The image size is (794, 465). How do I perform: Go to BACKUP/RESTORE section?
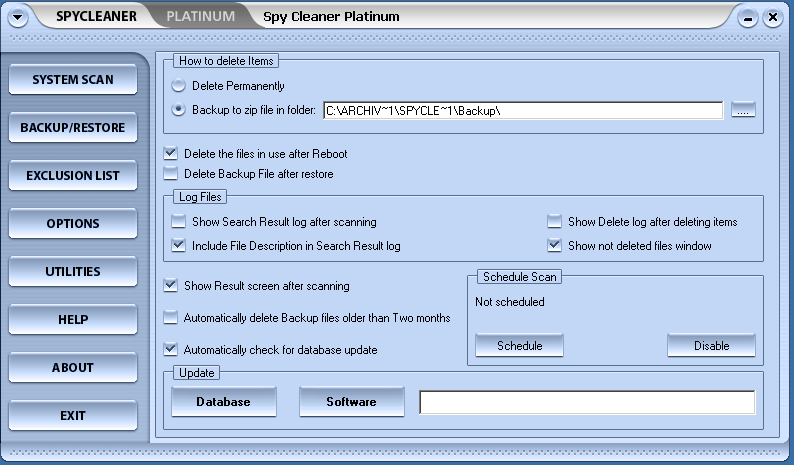73,127
